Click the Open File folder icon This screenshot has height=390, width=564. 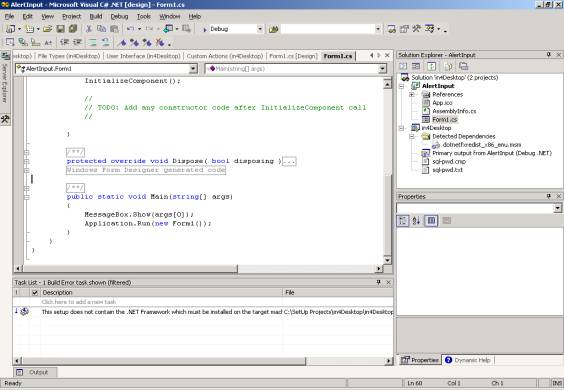pos(47,29)
